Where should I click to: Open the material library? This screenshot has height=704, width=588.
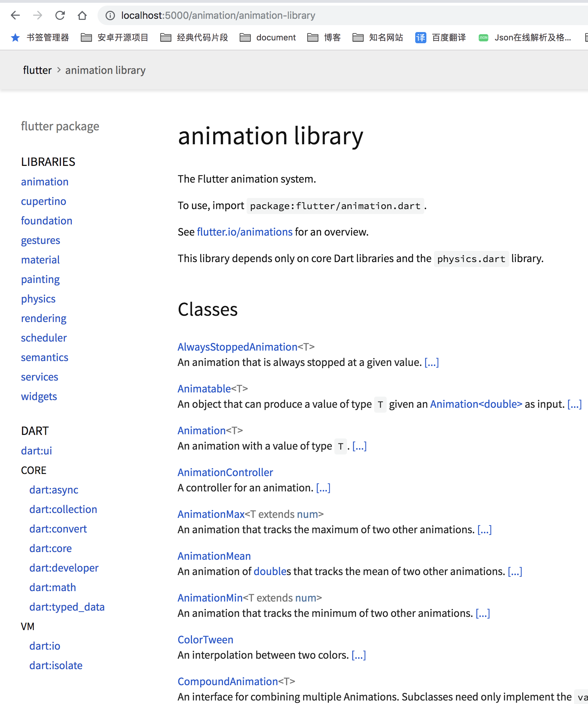(x=40, y=260)
